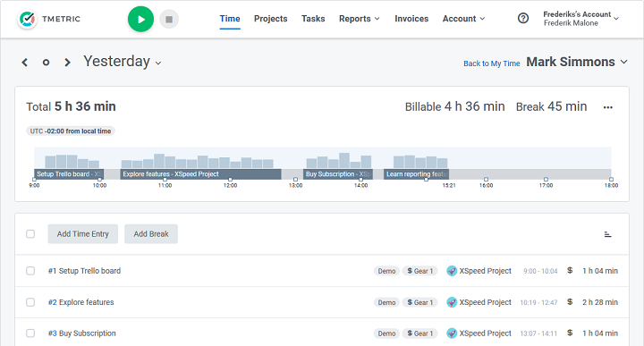The image size is (644, 346).
Task: Start the timer with green play button
Action: 140,19
